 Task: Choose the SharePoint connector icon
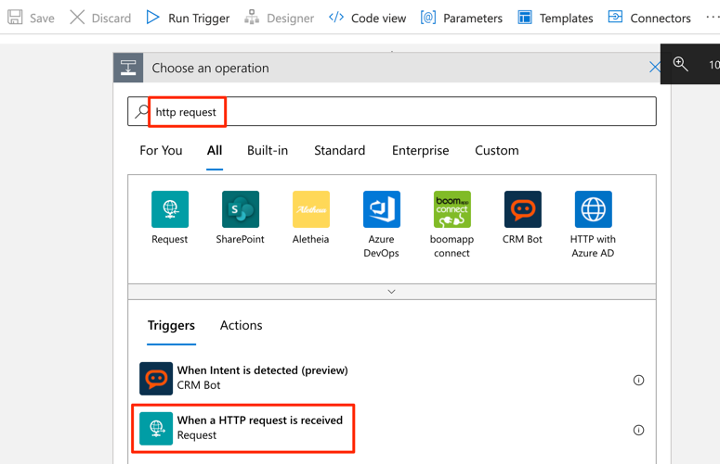(x=241, y=209)
